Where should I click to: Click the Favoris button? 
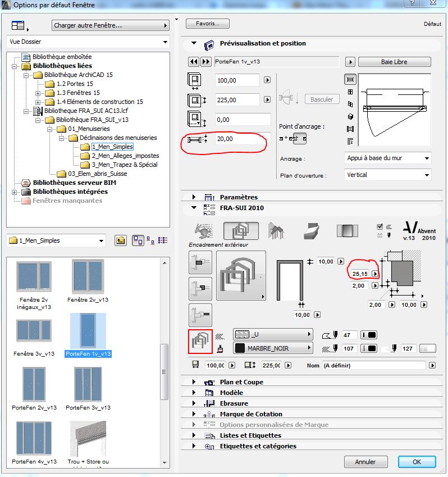(208, 24)
